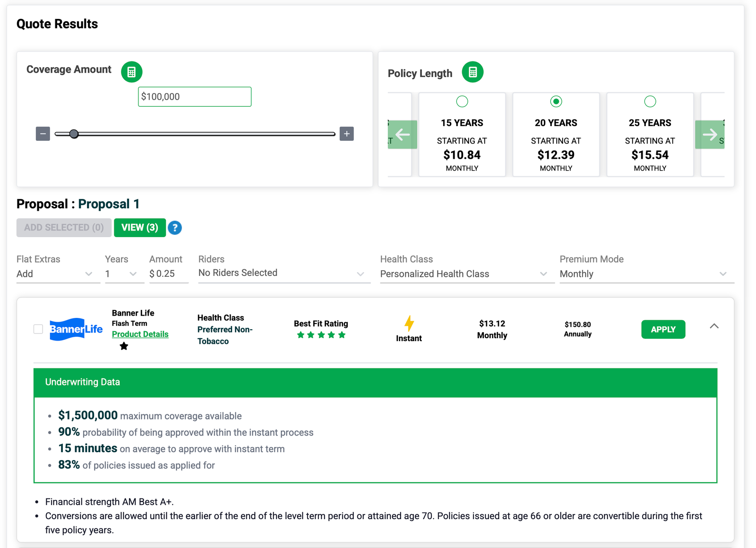Click the VIEW (3) button

139,228
